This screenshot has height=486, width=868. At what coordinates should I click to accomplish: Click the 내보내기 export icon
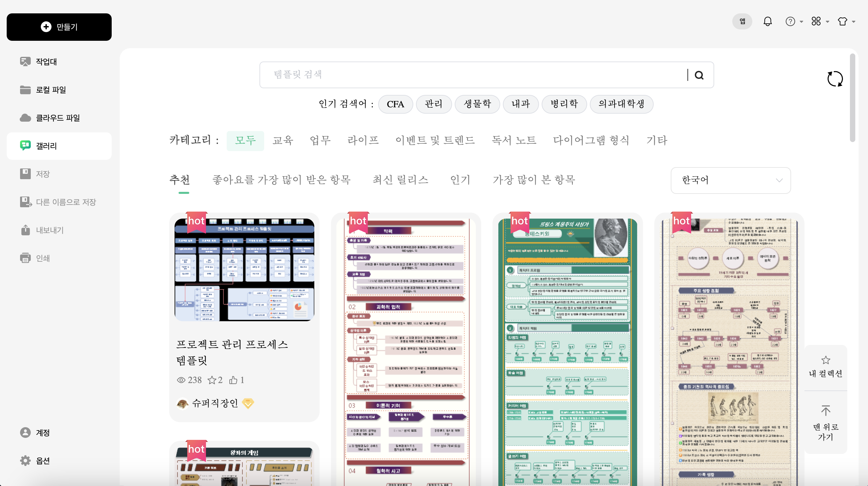tap(25, 230)
